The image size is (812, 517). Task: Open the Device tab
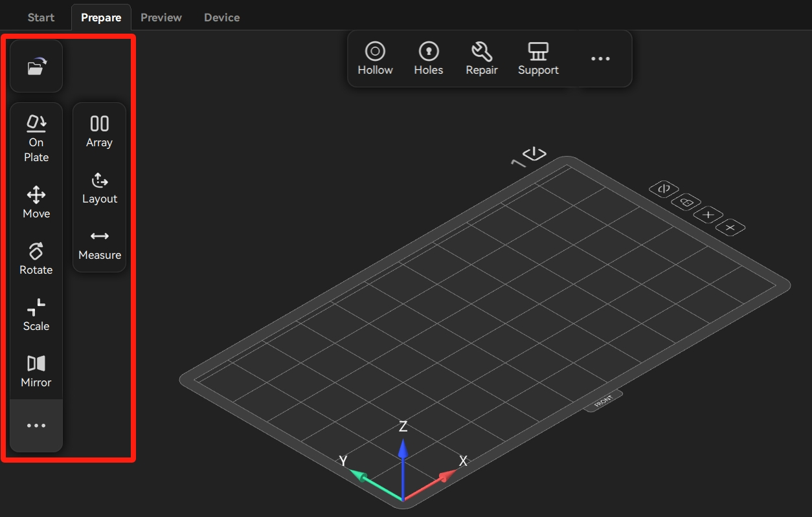[x=222, y=17]
